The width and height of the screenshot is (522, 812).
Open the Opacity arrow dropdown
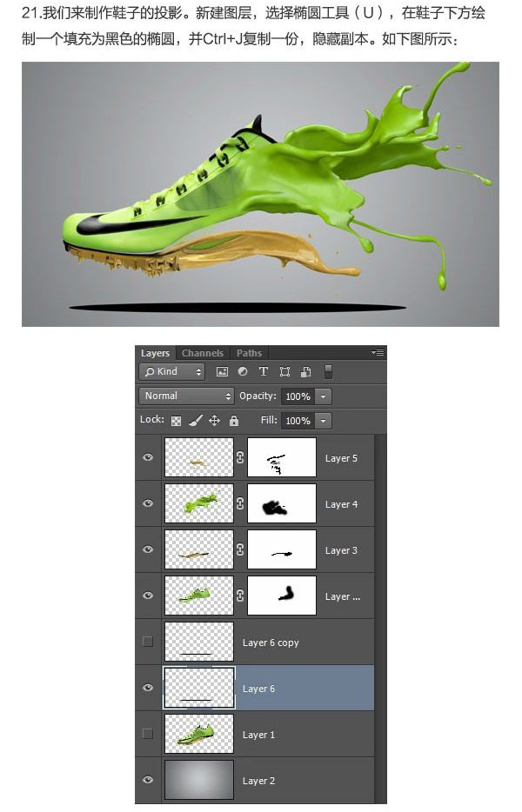[323, 396]
